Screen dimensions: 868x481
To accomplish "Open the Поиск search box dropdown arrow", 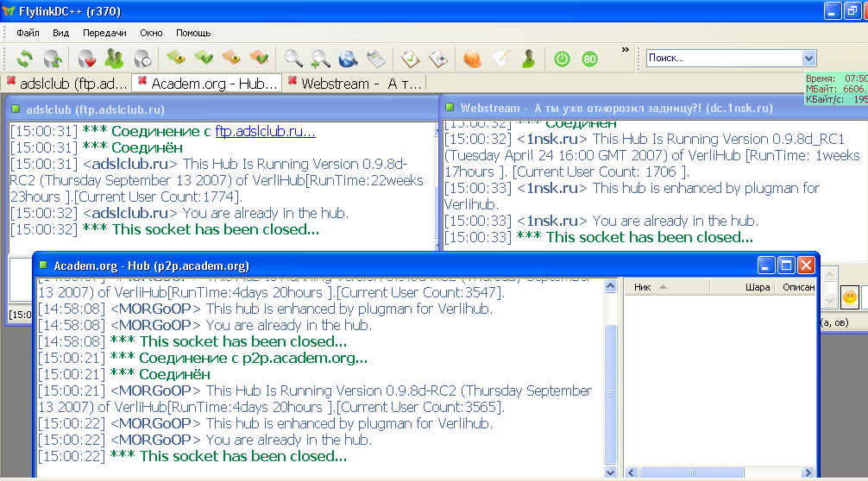I will click(x=808, y=58).
